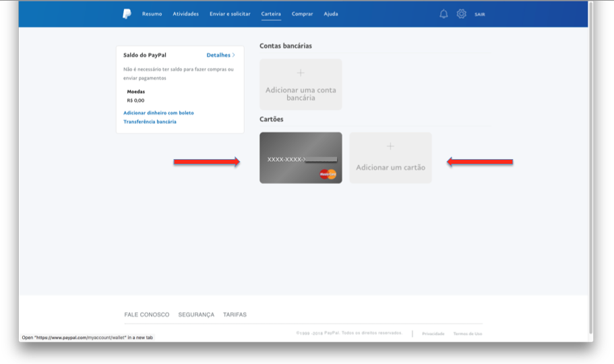Open the Atividades menu
The width and height of the screenshot is (614, 364).
[x=185, y=13]
